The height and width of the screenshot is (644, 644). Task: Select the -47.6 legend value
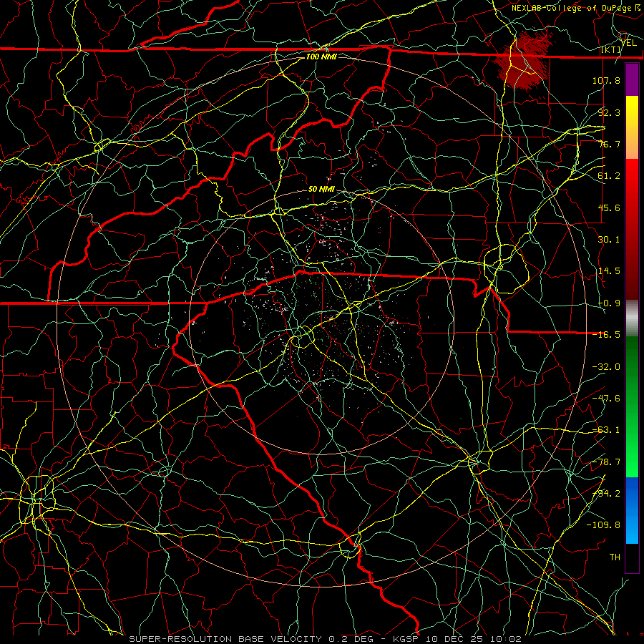(606, 399)
